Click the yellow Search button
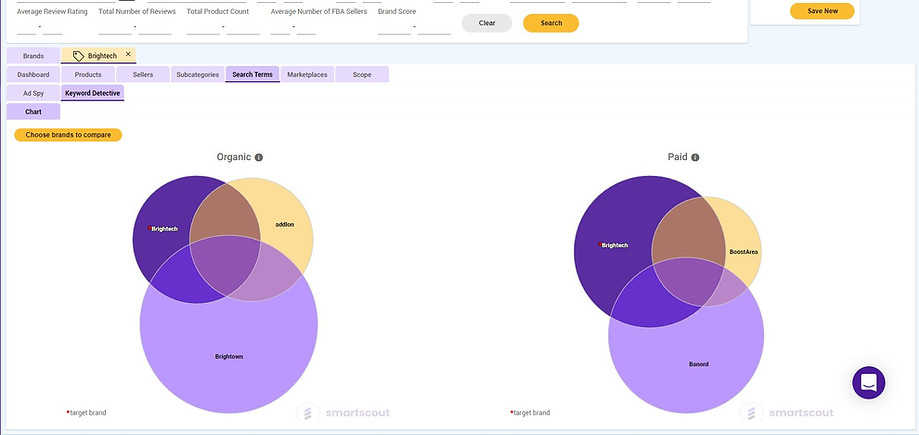 tap(551, 23)
